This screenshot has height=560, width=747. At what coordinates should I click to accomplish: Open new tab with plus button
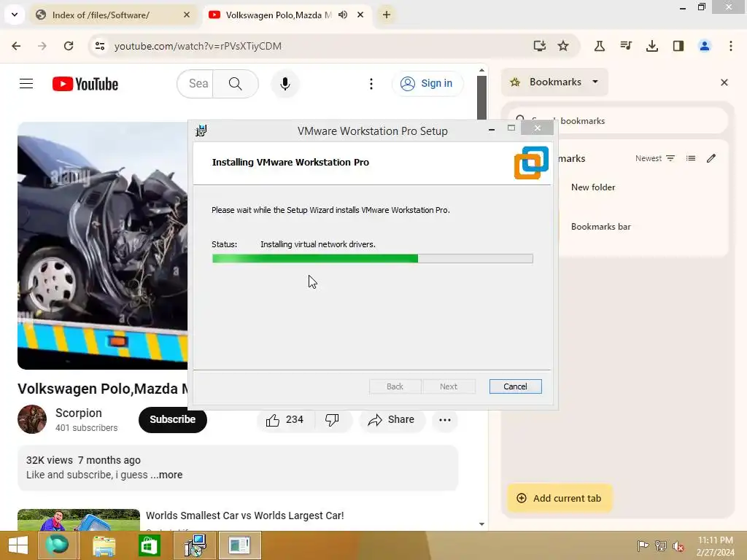click(387, 15)
